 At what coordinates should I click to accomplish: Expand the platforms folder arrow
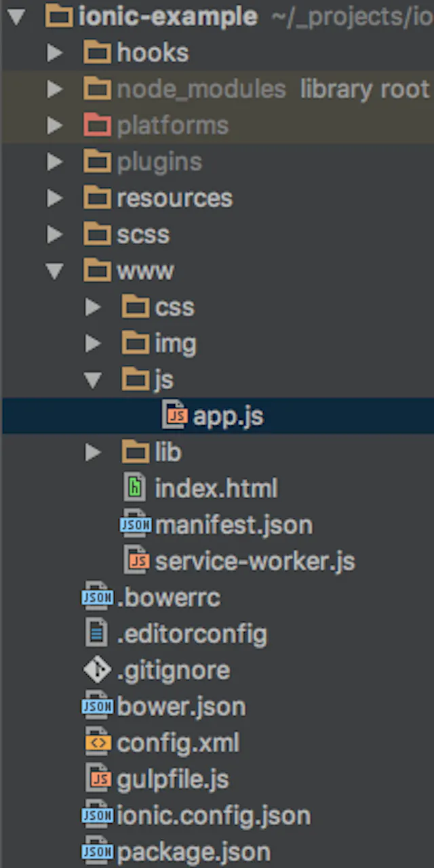55,125
